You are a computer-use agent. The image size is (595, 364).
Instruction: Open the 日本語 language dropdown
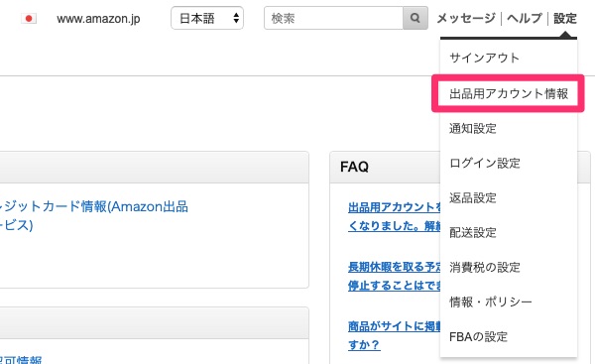(207, 18)
